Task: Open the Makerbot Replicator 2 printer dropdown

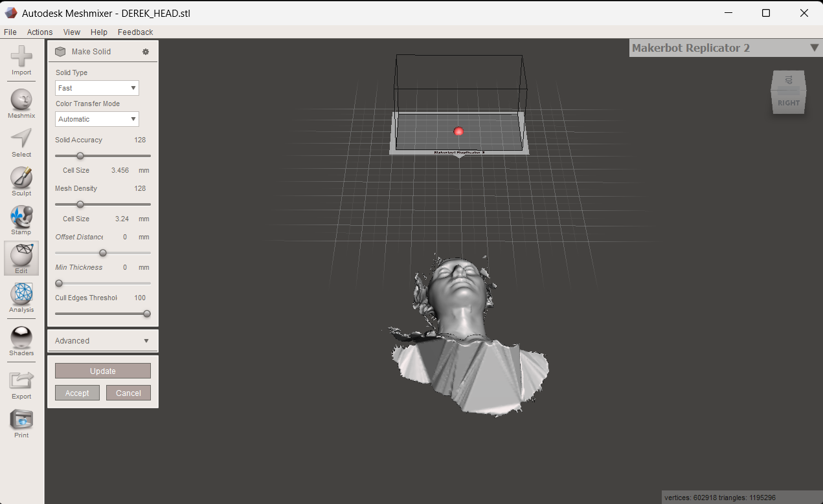Action: tap(725, 48)
